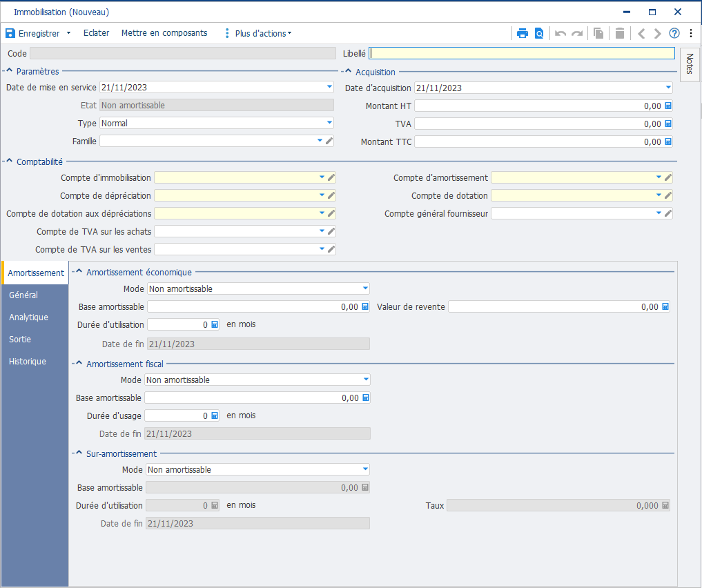Collapse the Paramètres section
Viewport: 702px width, 588px height.
(9, 71)
